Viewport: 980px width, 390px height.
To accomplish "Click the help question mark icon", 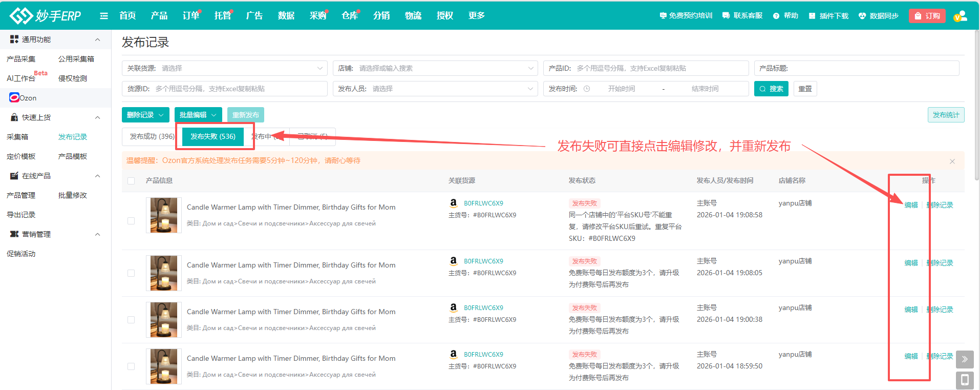I will (776, 16).
